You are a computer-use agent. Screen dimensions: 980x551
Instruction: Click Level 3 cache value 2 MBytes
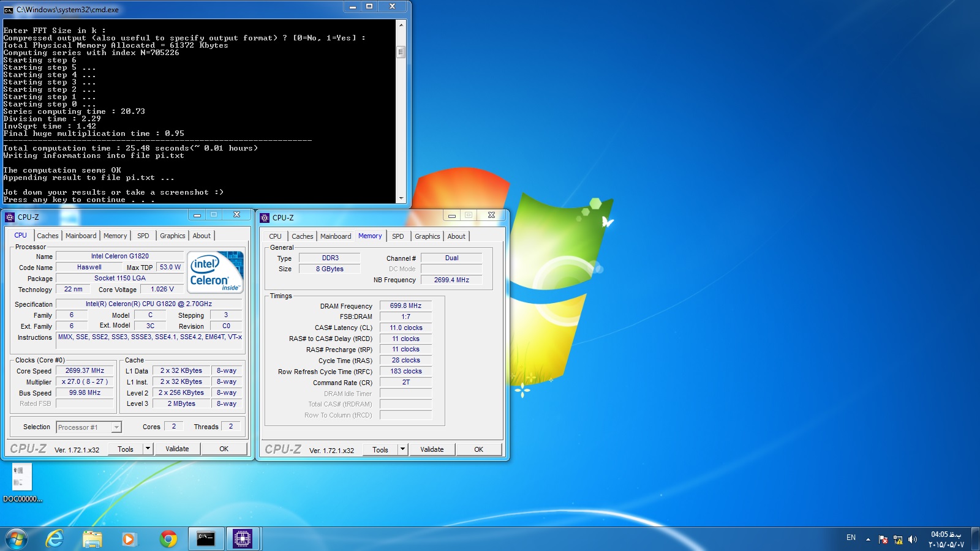click(x=182, y=403)
